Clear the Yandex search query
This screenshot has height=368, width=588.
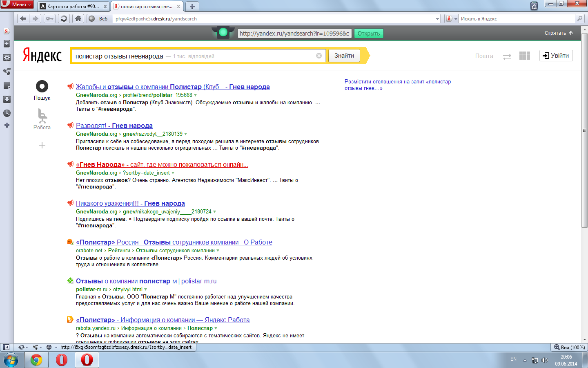point(319,56)
